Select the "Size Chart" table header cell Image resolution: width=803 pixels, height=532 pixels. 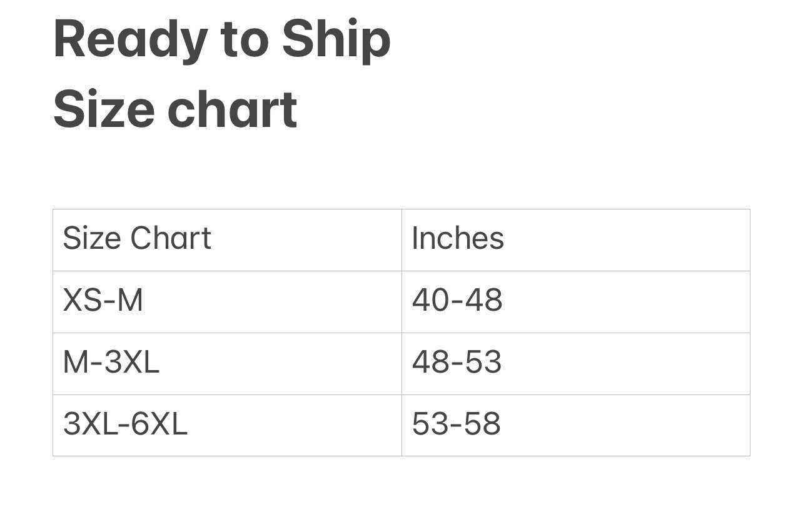pos(227,240)
